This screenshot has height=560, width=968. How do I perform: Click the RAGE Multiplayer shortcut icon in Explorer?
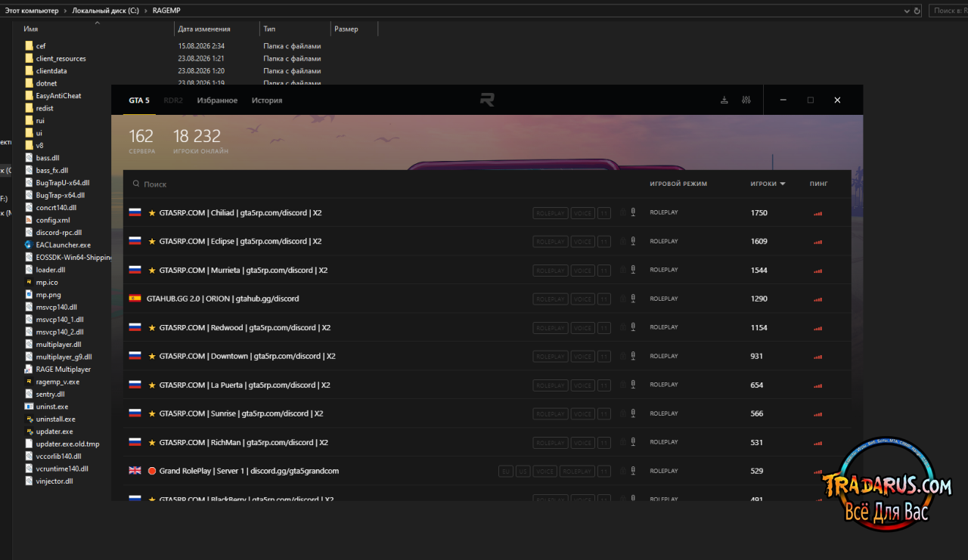click(29, 369)
